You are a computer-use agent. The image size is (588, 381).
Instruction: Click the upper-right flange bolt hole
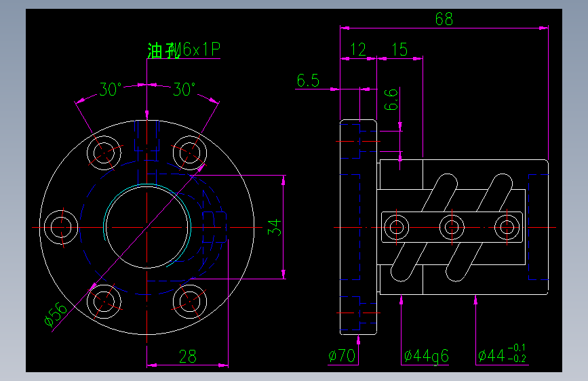pos(190,153)
